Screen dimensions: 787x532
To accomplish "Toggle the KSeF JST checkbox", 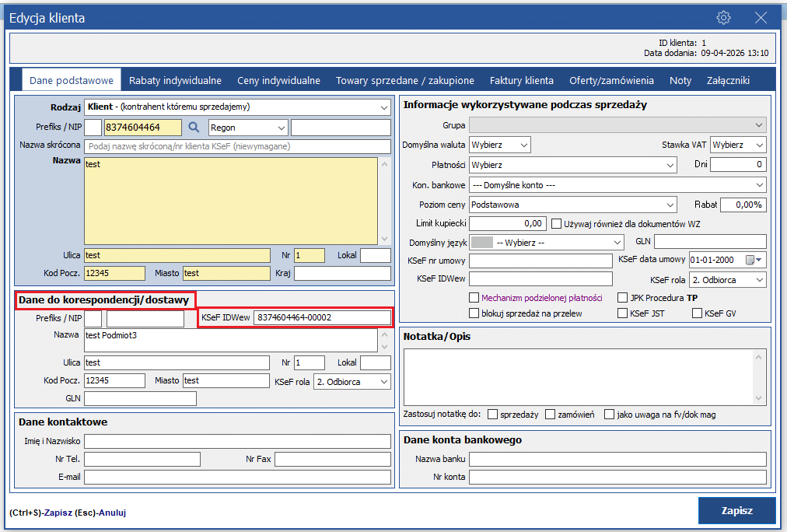I will click(x=622, y=313).
